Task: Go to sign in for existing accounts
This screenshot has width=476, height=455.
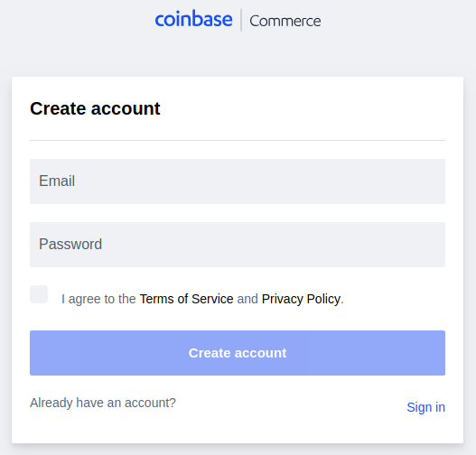Action: [426, 407]
